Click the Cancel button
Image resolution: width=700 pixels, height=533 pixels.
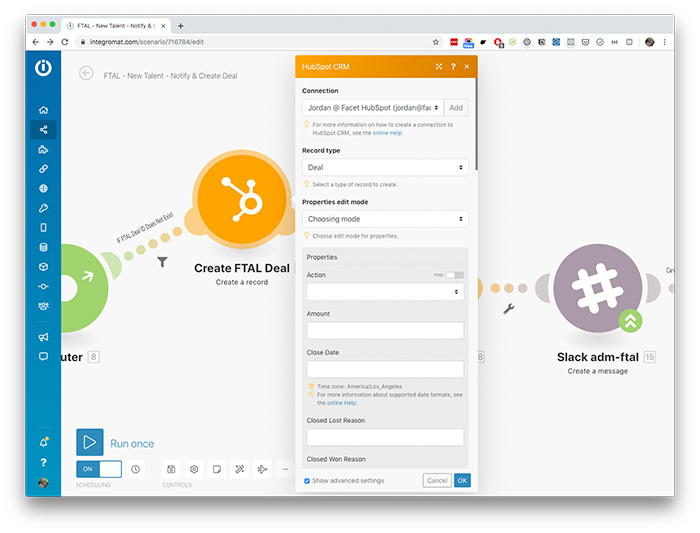[x=437, y=480]
